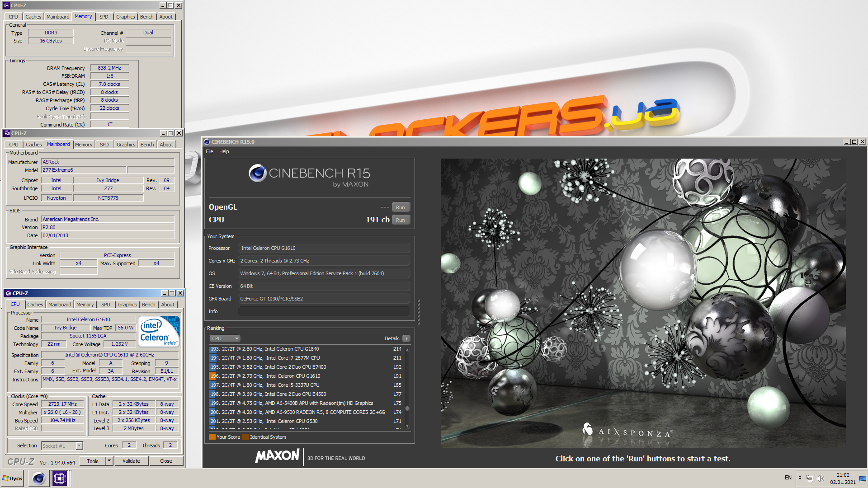Viewport: 868px width, 488px height.
Task: Click DRAM Frequency value 838.2 MHz
Action: tap(109, 68)
